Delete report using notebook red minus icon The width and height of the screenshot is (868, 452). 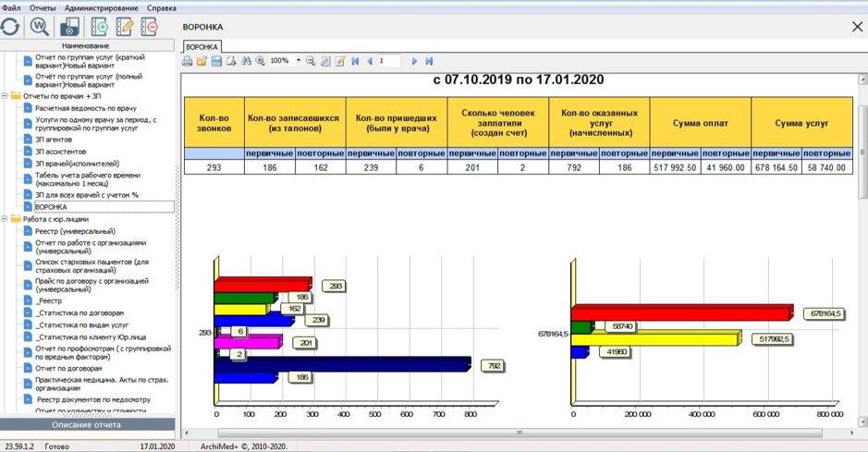click(x=150, y=27)
